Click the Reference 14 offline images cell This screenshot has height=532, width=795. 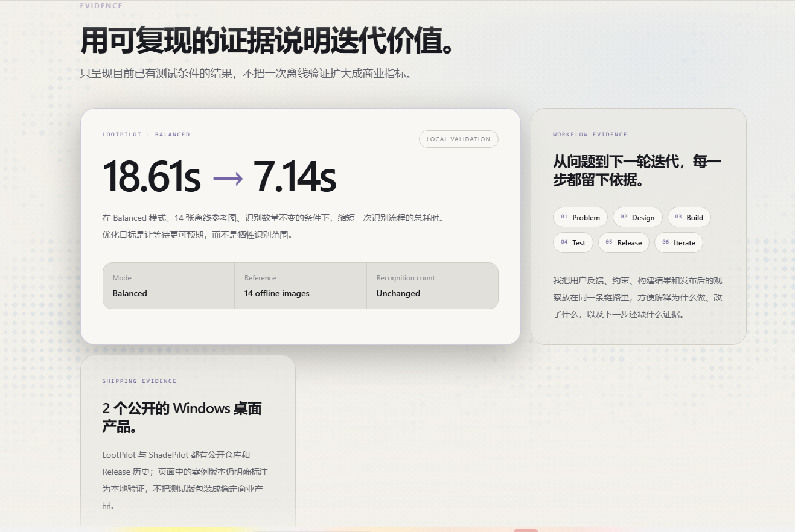click(x=301, y=286)
